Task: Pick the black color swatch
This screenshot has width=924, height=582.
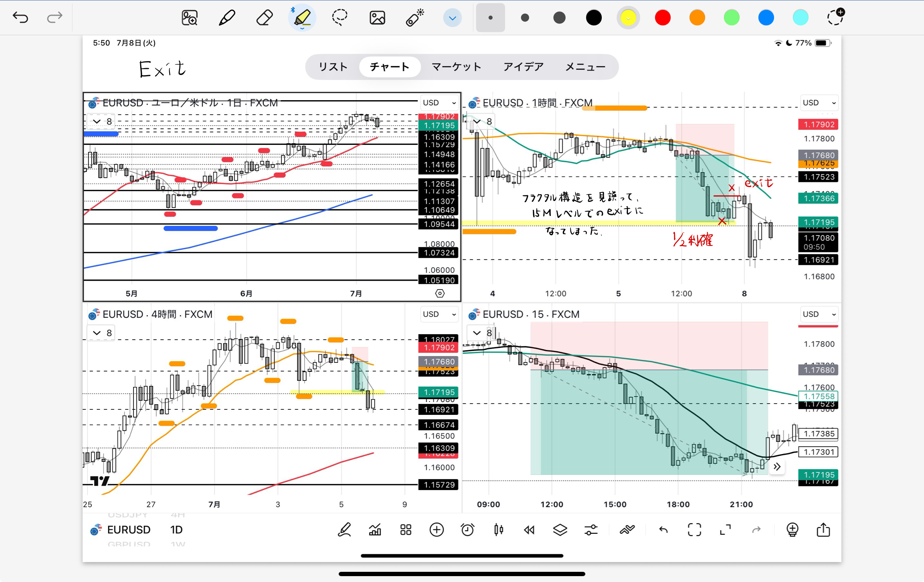Action: click(594, 18)
